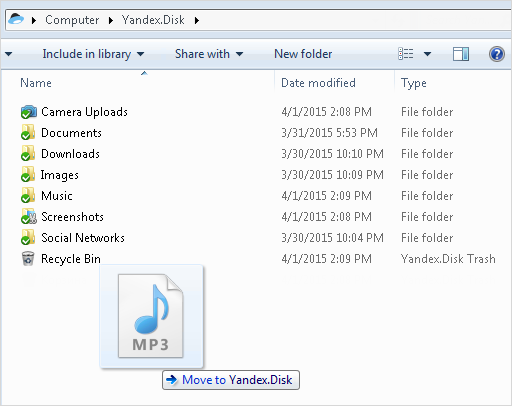This screenshot has height=406, width=512.
Task: Open the Include in library dropdown
Action: tap(93, 54)
